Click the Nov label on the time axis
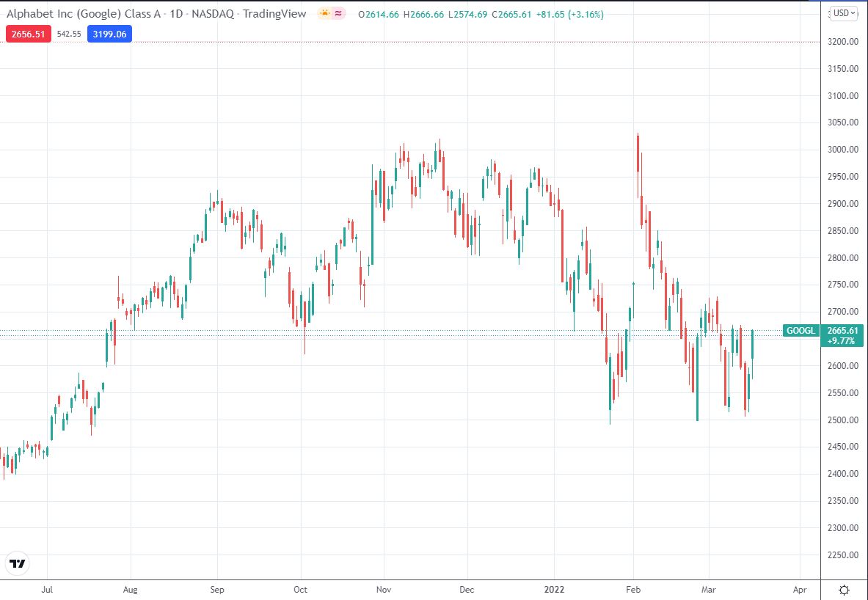 pyautogui.click(x=384, y=590)
